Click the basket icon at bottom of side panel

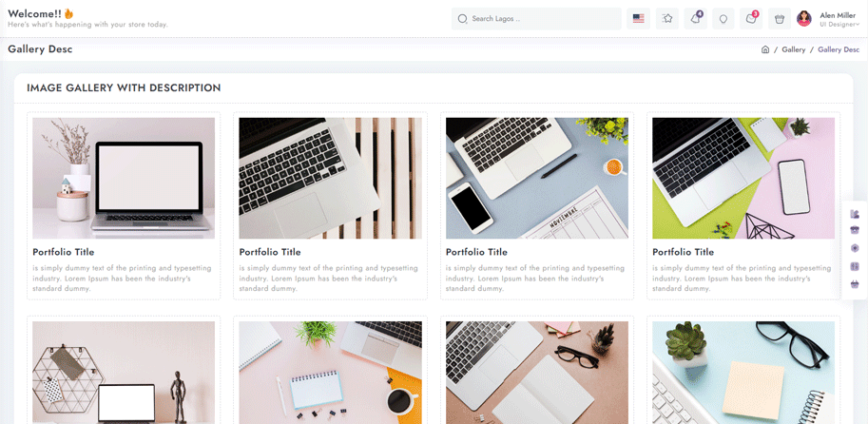[x=854, y=284]
